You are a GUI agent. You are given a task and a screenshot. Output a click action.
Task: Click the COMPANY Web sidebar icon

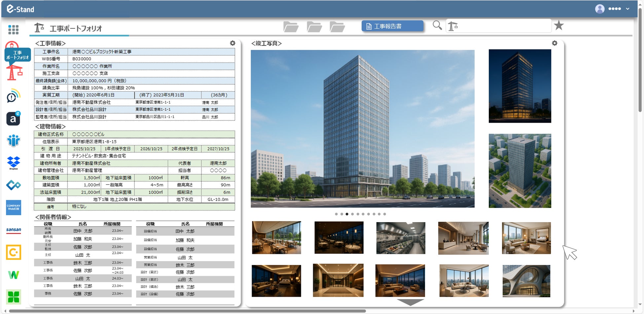tap(14, 208)
